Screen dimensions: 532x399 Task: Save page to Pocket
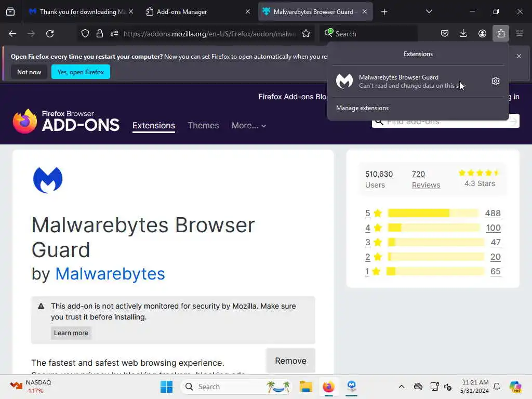(445, 34)
